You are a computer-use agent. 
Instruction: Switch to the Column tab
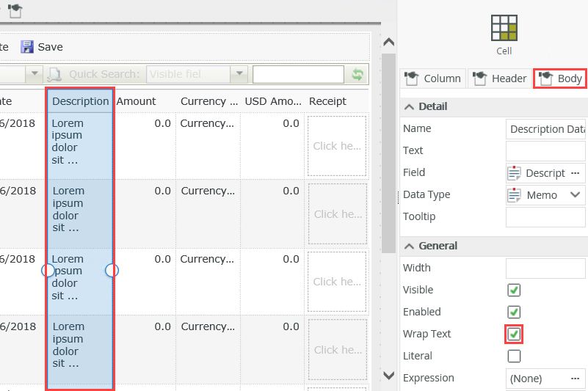click(x=433, y=78)
